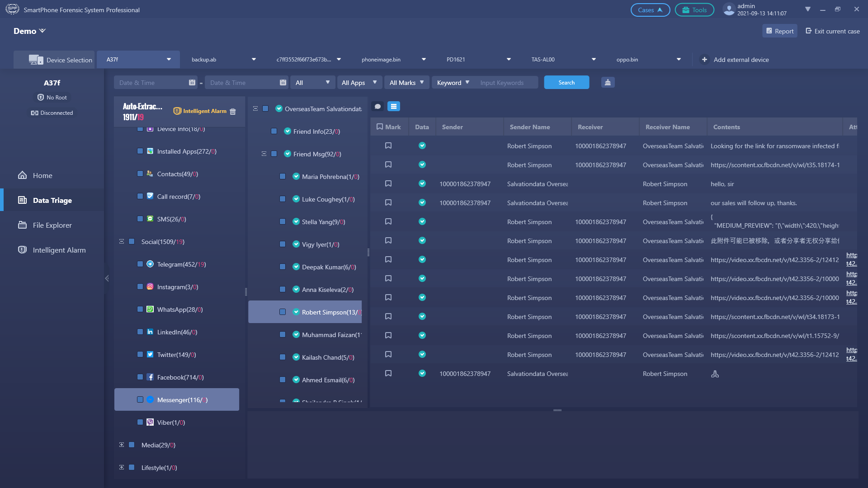Check the Maria Pohrebna(1/0) checkbox
Viewport: 868px width, 488px height.
point(283,177)
